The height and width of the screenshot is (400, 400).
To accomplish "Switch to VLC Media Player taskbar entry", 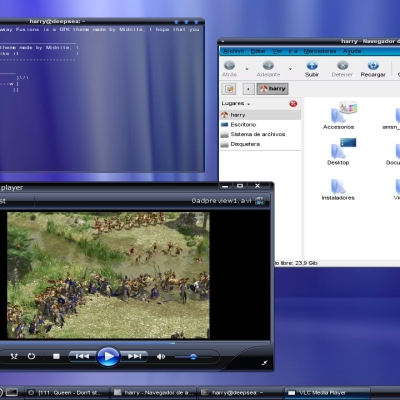I will coord(328,393).
